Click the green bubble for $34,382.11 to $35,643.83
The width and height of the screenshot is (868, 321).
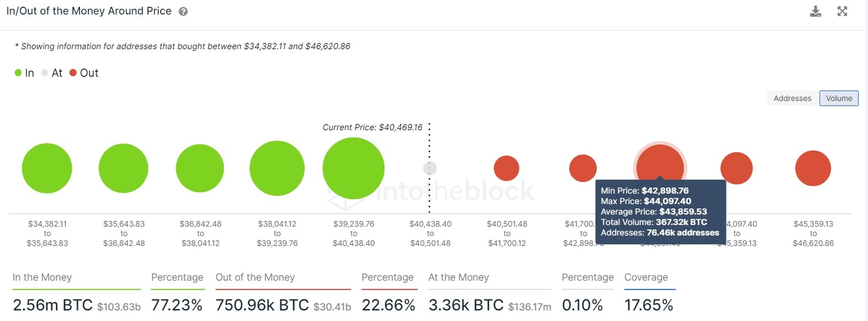pos(47,168)
